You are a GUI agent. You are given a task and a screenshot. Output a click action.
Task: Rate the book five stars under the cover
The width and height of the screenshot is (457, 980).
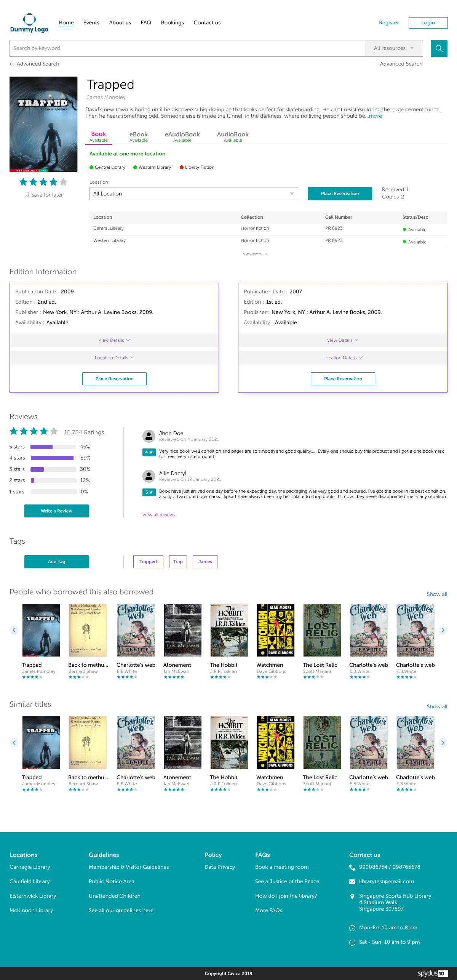pos(64,182)
